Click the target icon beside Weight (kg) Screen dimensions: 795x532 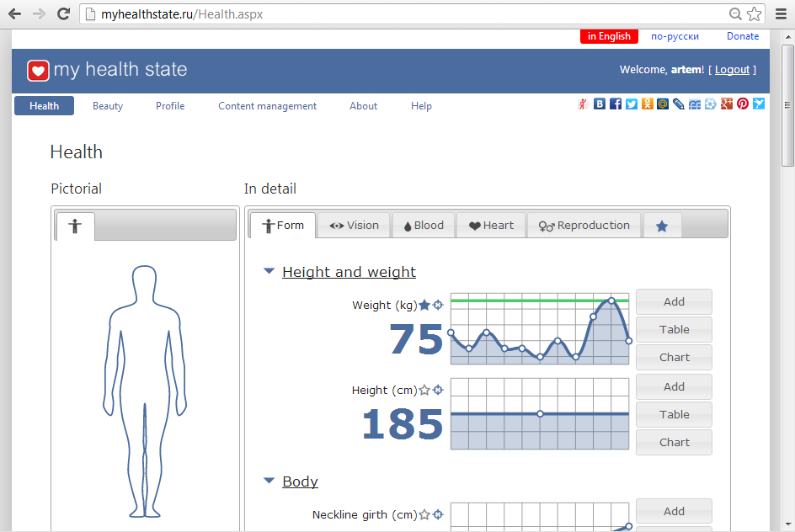point(438,305)
